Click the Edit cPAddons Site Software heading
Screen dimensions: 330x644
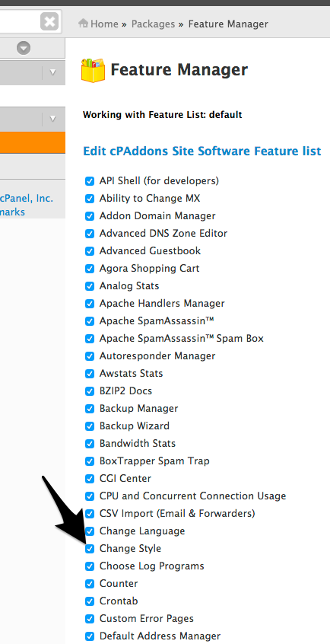[202, 151]
